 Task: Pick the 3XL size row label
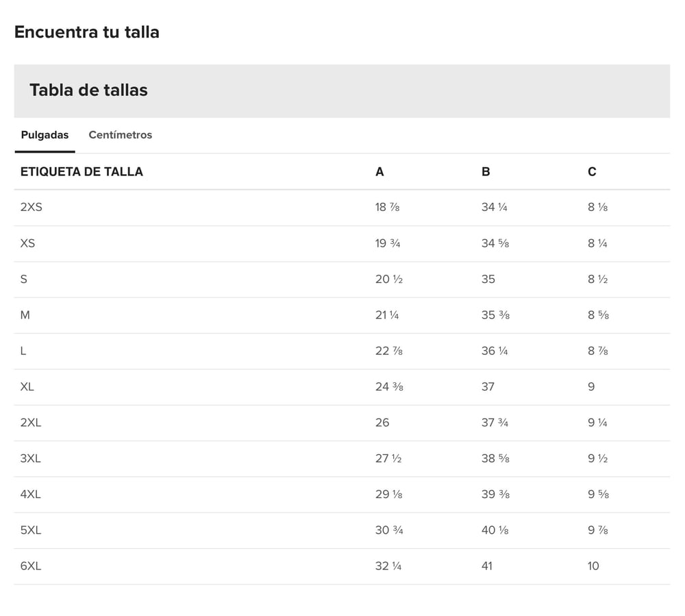pyautogui.click(x=31, y=458)
